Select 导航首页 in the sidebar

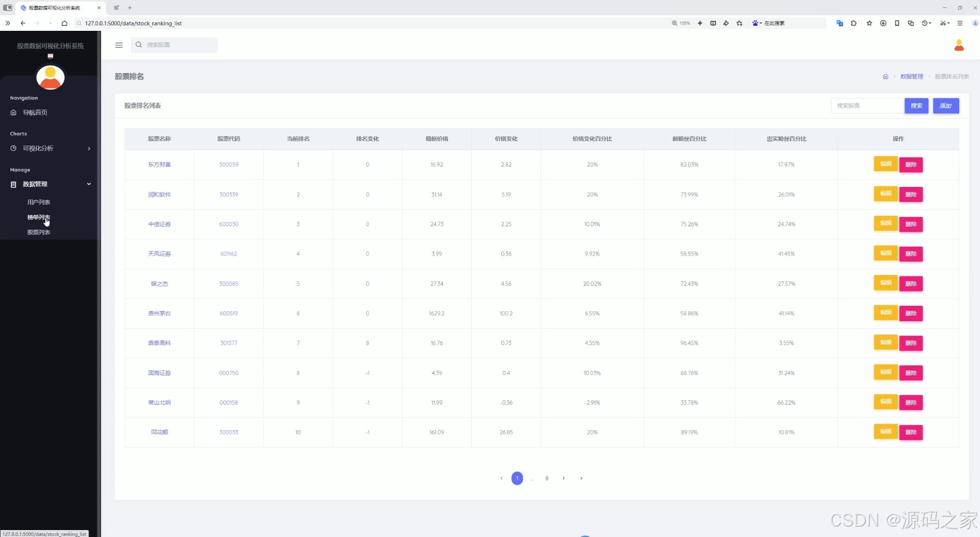[35, 112]
